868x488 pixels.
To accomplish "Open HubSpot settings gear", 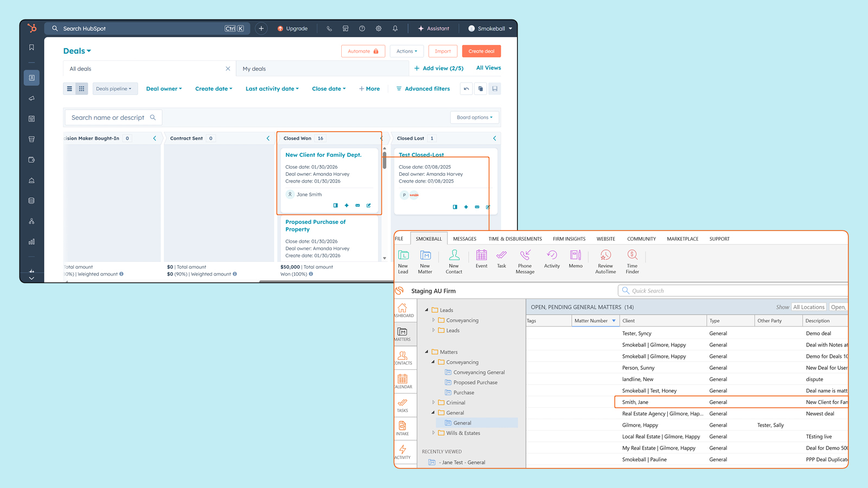I will point(379,28).
